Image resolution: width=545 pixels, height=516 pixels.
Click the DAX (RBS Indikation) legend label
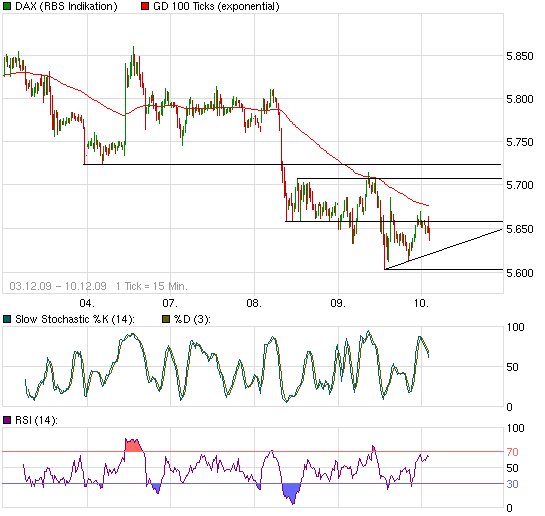click(x=66, y=6)
